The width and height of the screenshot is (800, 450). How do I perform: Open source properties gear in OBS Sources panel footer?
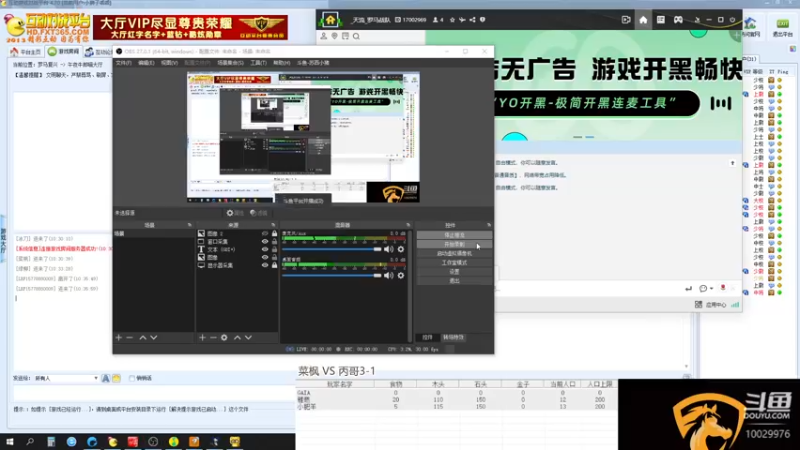pyautogui.click(x=224, y=338)
